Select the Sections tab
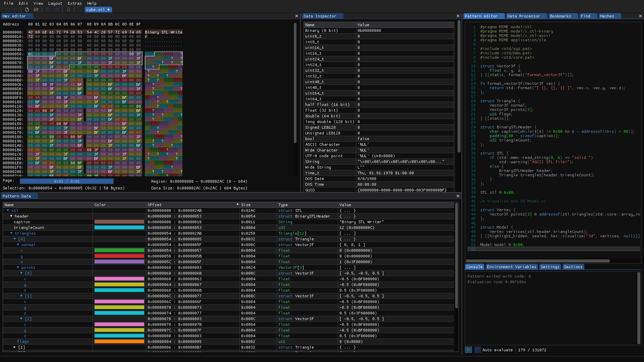Screen dimensions: 644x362 pyautogui.click(x=573, y=267)
